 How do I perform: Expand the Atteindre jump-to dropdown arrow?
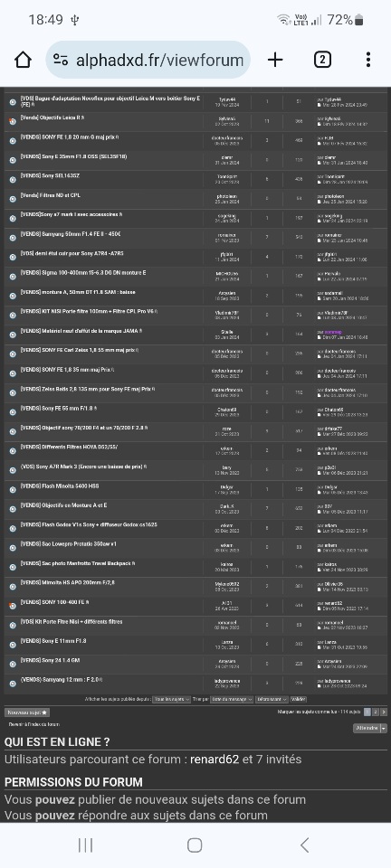(x=384, y=728)
